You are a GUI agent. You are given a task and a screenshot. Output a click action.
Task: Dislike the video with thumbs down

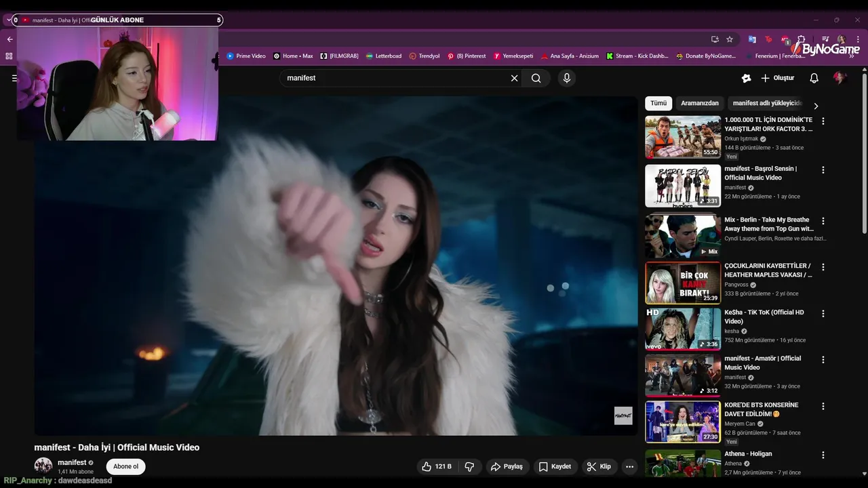tap(469, 466)
